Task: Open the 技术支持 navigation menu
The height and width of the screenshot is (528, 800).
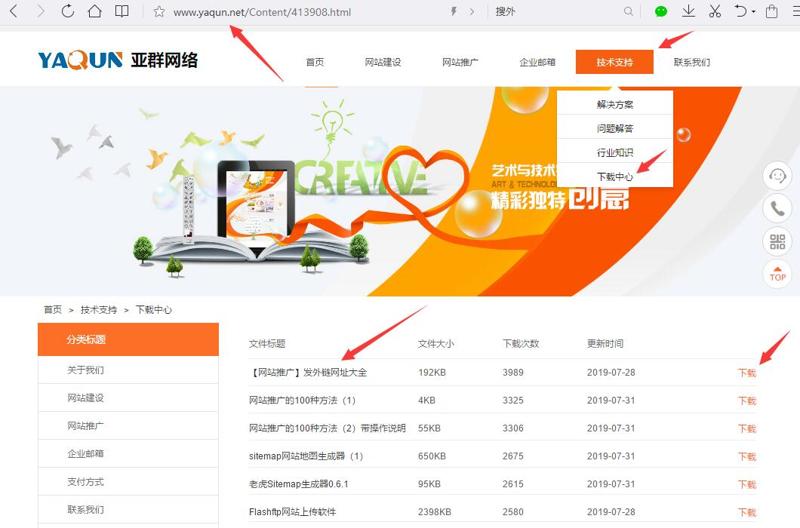Action: pos(614,62)
